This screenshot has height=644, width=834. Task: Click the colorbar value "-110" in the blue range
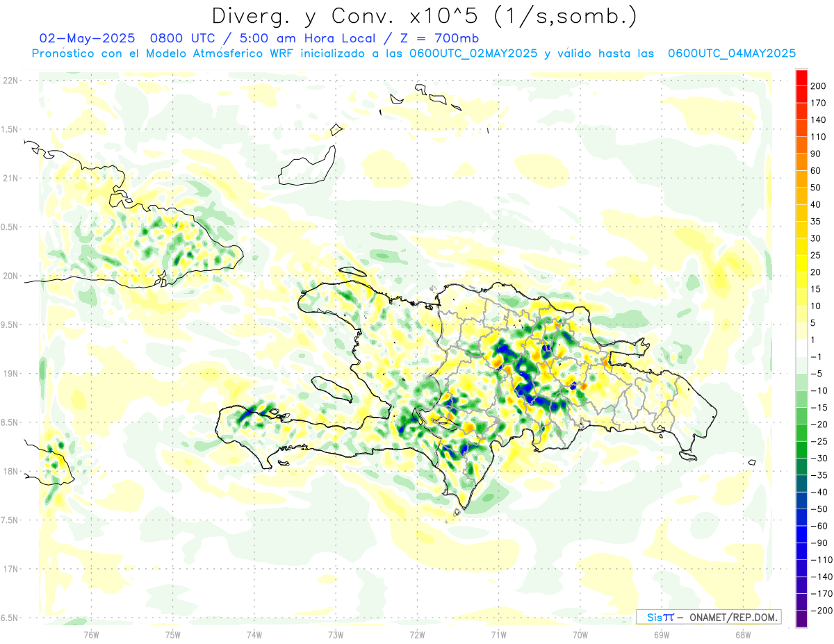[820, 559]
